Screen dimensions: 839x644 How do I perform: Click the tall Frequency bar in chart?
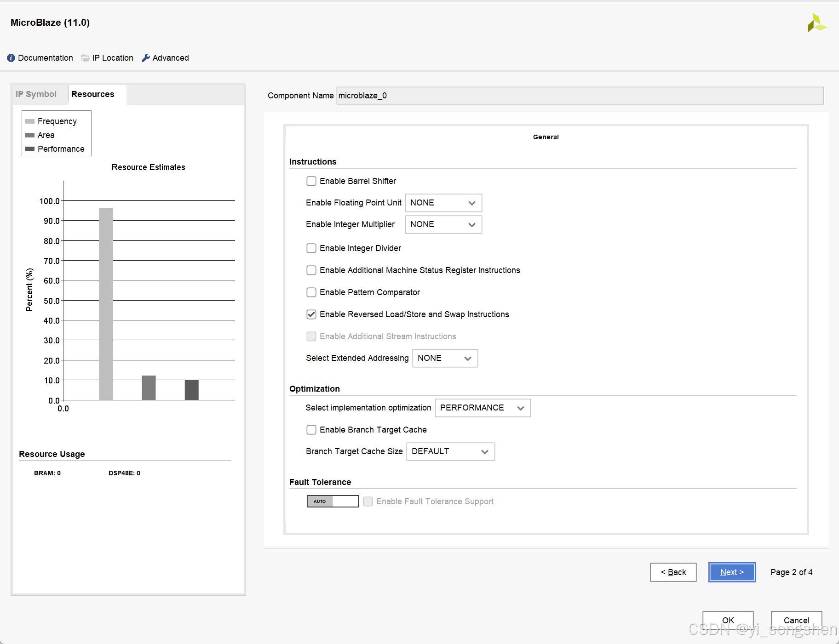click(x=106, y=304)
